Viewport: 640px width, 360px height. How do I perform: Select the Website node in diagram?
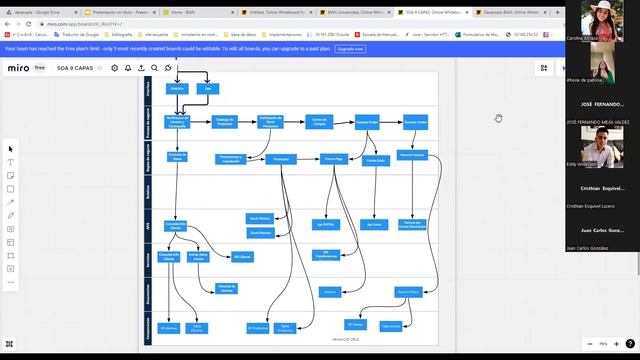[x=177, y=89]
